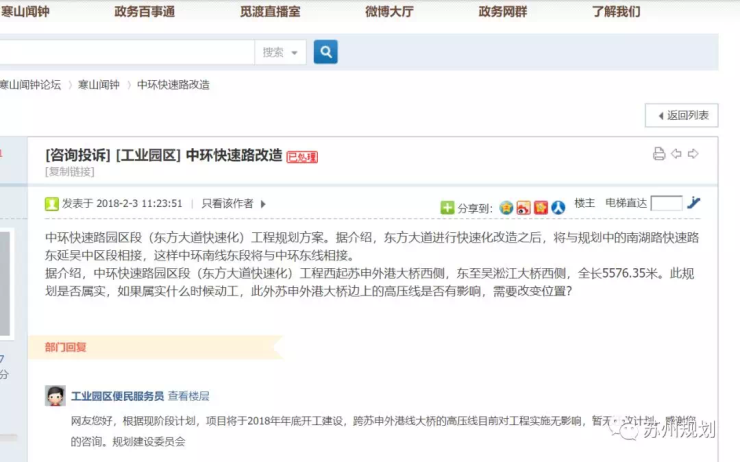Click the blue magnifier search button
Screen dimensions: 740x462
point(325,52)
